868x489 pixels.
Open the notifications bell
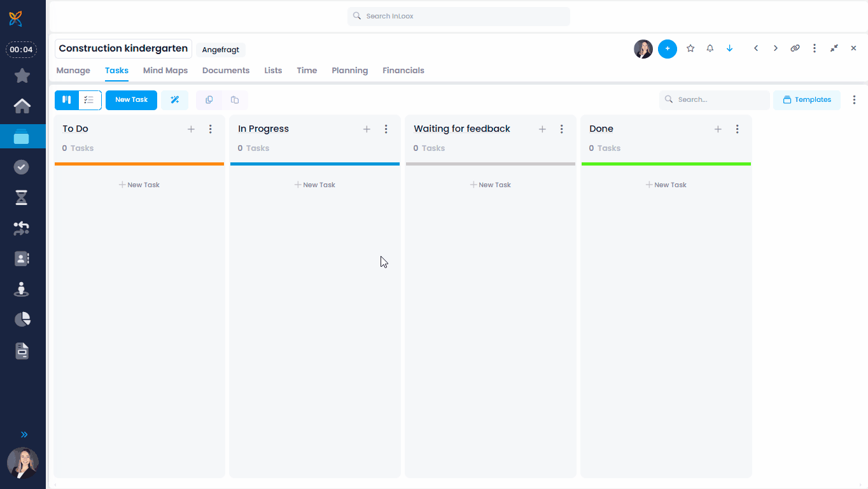click(x=710, y=48)
